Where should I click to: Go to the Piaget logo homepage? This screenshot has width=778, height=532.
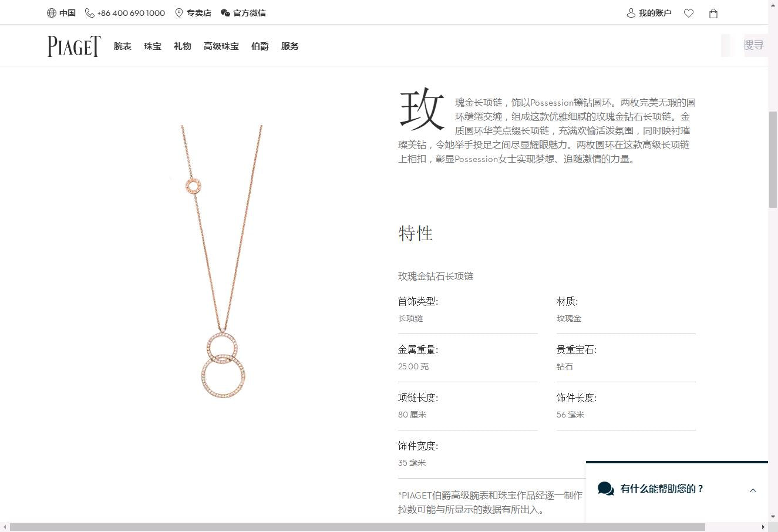[x=74, y=46]
